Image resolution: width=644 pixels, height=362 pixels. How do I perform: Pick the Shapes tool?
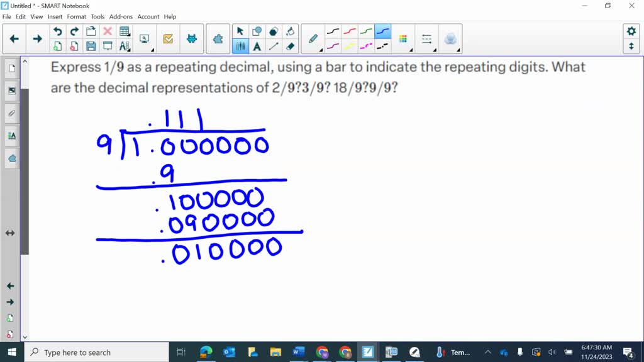tap(256, 30)
